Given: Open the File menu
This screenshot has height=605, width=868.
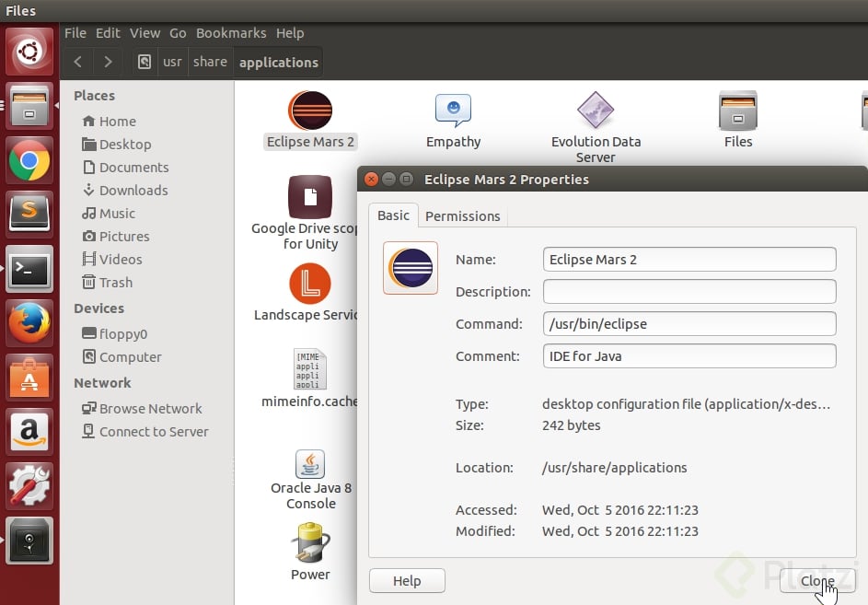Looking at the screenshot, I should 75,33.
